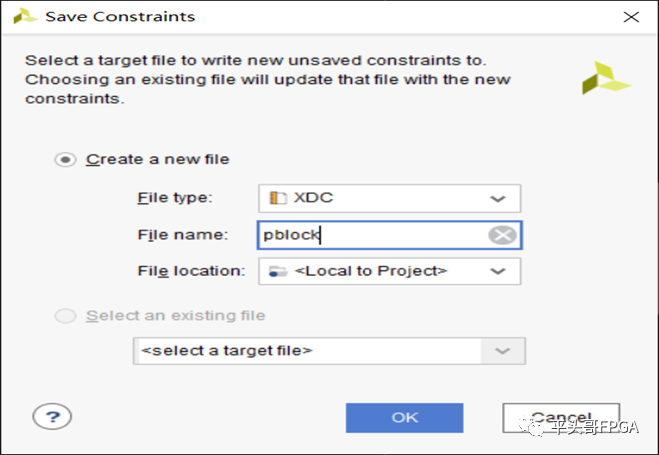Click the Save Constraints title text
Image resolution: width=659 pixels, height=455 pixels.
(x=120, y=17)
